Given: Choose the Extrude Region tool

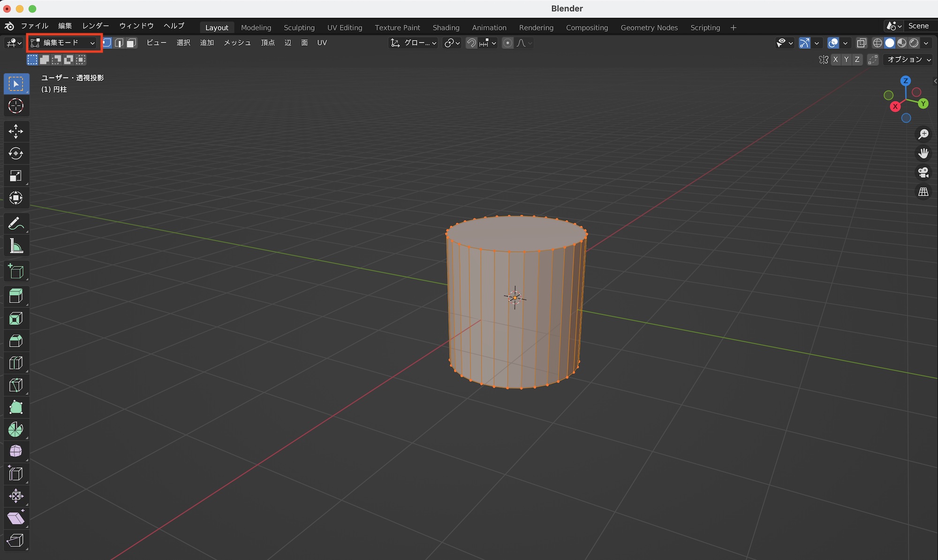Looking at the screenshot, I should (x=16, y=296).
